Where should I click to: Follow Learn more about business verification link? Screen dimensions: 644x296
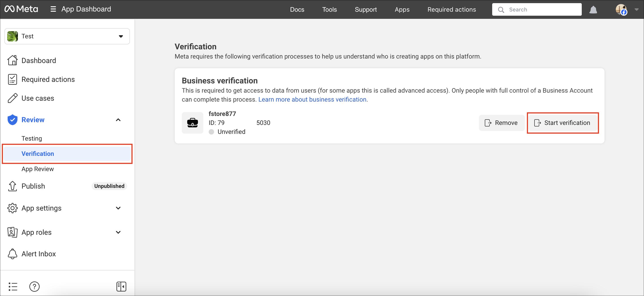coord(312,99)
